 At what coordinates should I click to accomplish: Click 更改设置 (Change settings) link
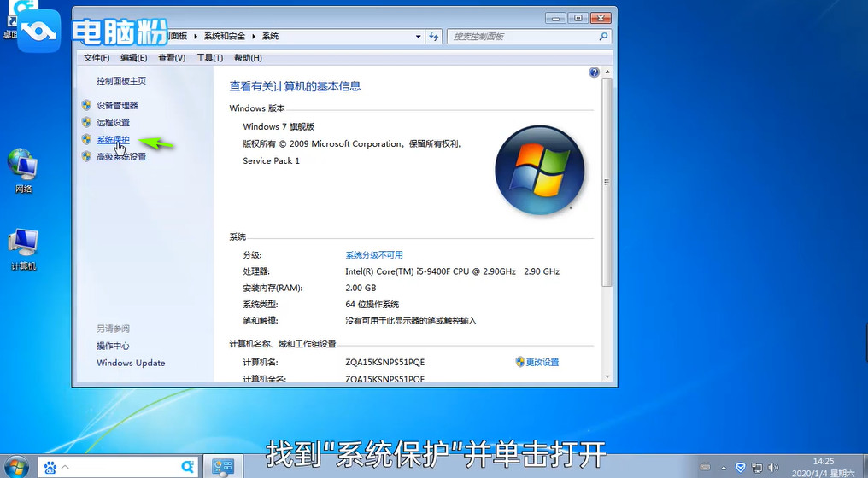click(x=542, y=363)
